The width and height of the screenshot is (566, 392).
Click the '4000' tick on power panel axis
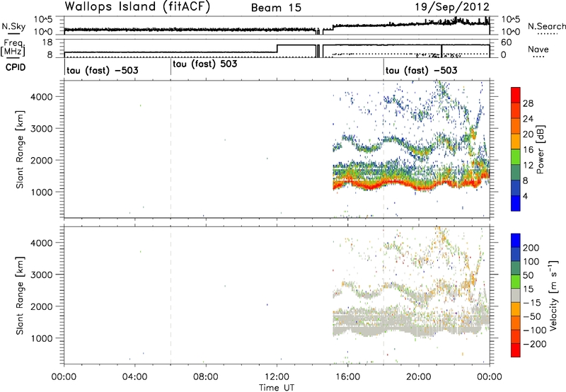click(41, 97)
